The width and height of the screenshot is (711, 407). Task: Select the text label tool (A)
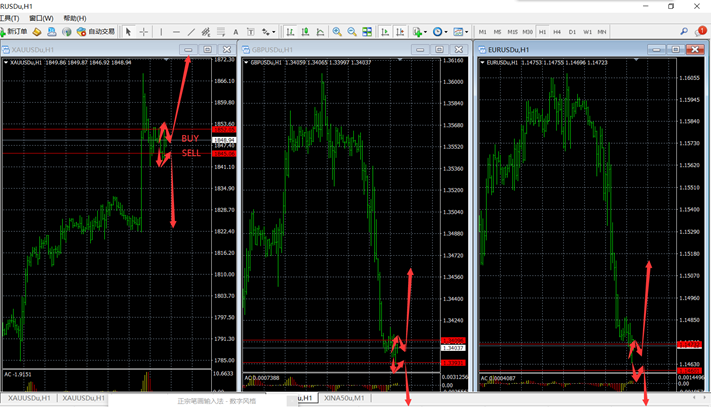(236, 32)
